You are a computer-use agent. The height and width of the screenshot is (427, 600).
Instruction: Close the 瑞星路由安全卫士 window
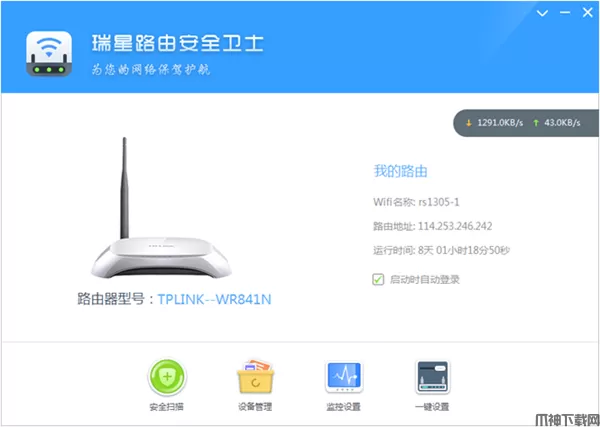(588, 13)
